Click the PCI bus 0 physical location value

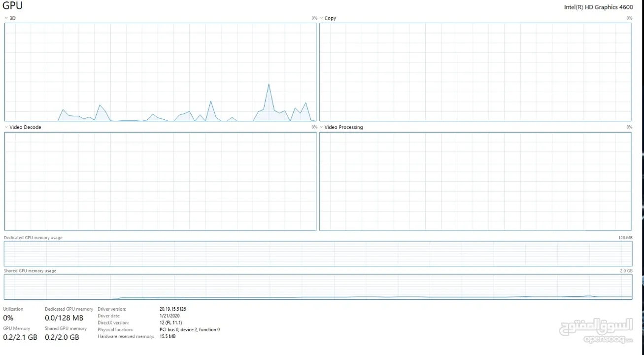pos(190,329)
